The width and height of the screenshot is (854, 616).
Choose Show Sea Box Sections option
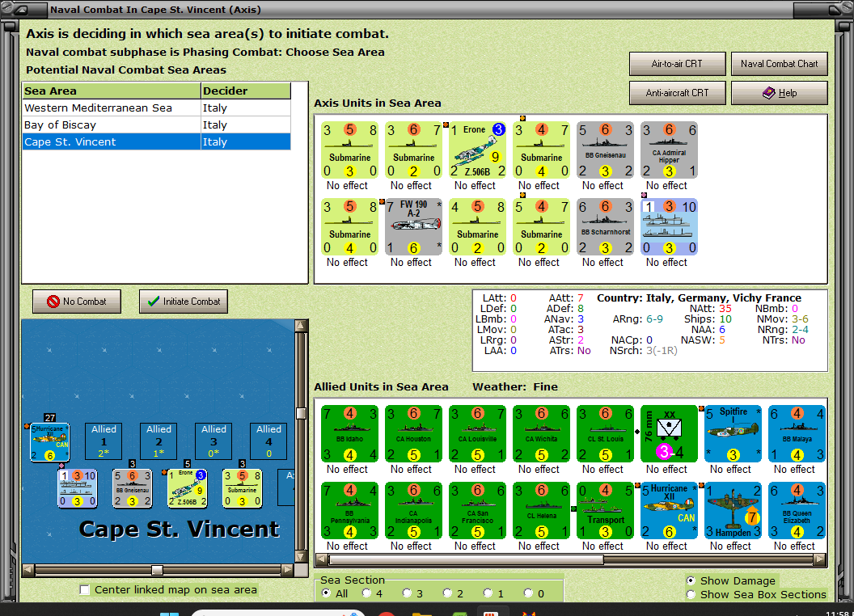691,594
